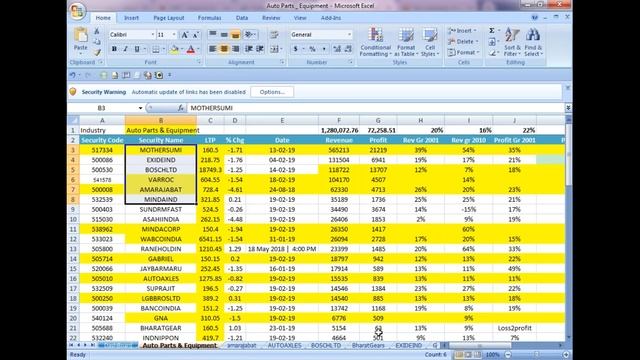Click the Orientation text-angle icon
This screenshot has height=360, width=640.
click(249, 35)
